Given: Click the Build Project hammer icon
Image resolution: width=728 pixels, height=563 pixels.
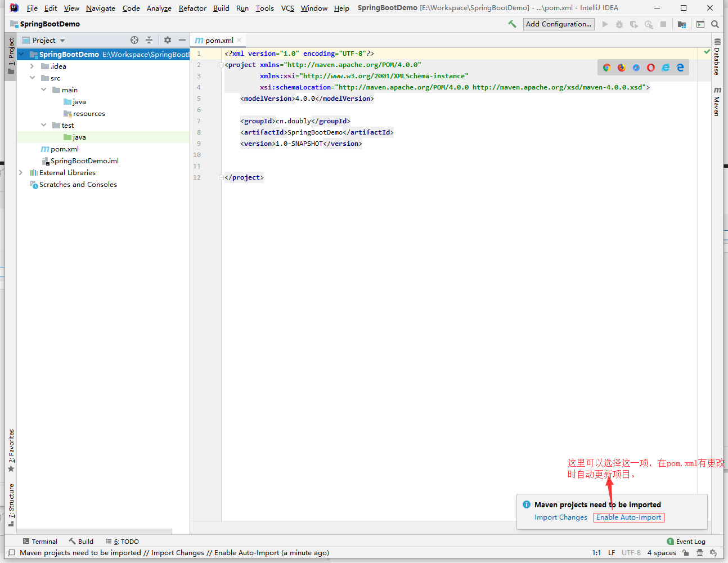Looking at the screenshot, I should tap(513, 24).
